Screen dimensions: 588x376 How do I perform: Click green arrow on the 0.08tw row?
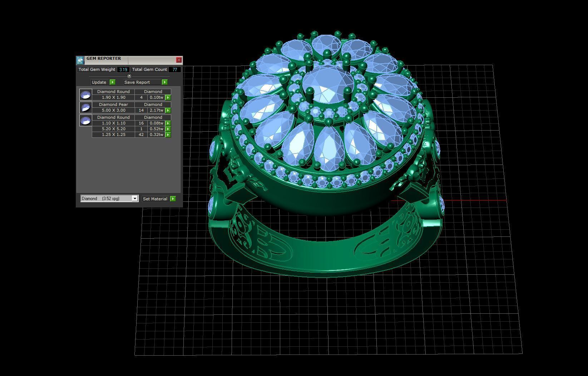[x=168, y=123]
